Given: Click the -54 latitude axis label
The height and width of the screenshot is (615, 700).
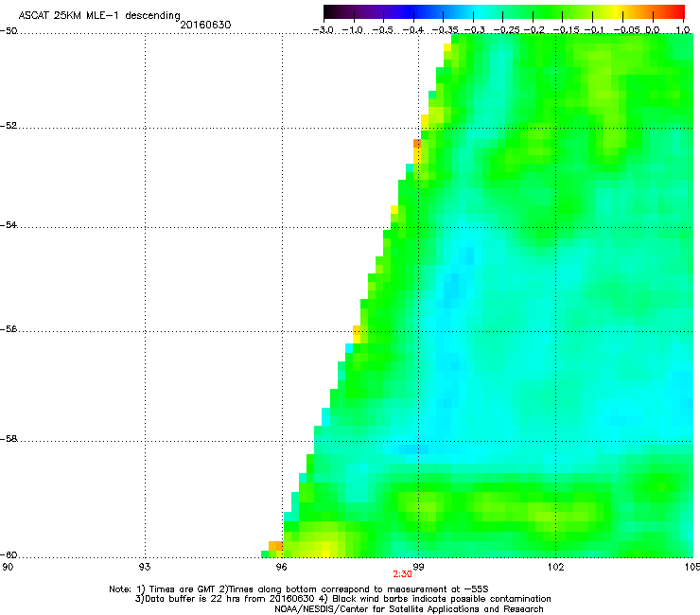Looking at the screenshot, I should click(x=9, y=224).
